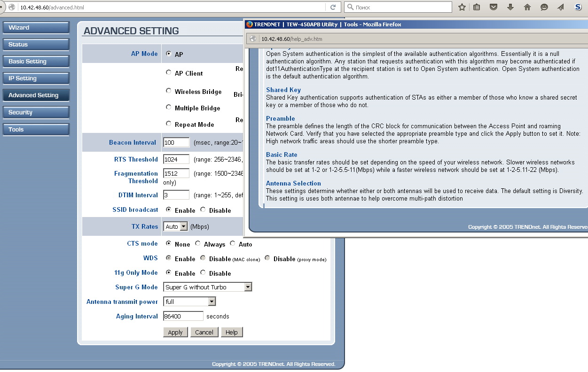Click the ADVANCED SETTING page title

[x=131, y=31]
